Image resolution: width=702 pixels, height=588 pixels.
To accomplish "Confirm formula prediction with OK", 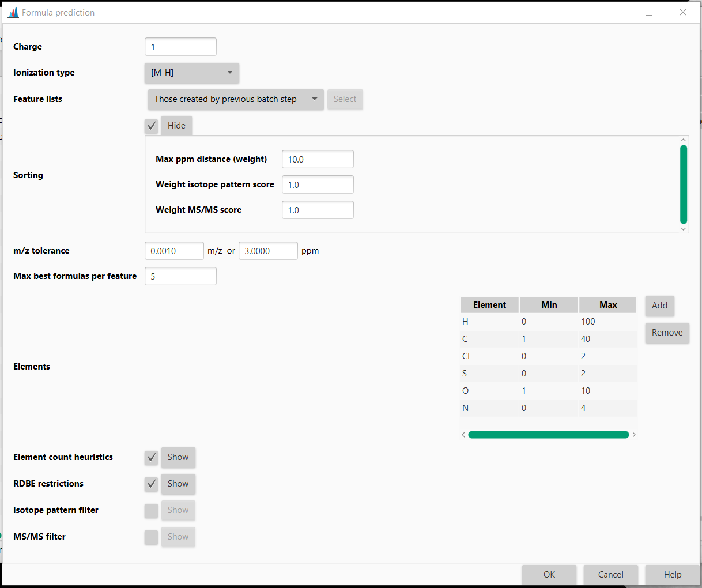I will [549, 574].
